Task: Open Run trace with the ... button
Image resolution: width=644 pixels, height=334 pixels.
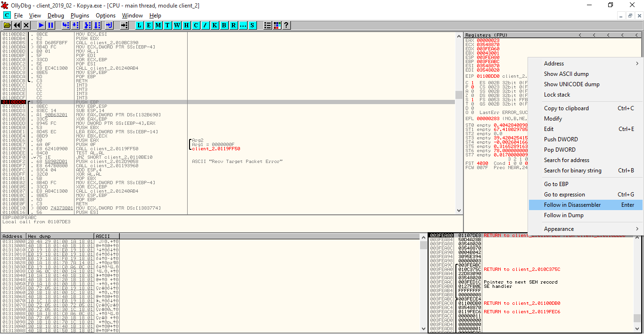Action: pos(243,25)
